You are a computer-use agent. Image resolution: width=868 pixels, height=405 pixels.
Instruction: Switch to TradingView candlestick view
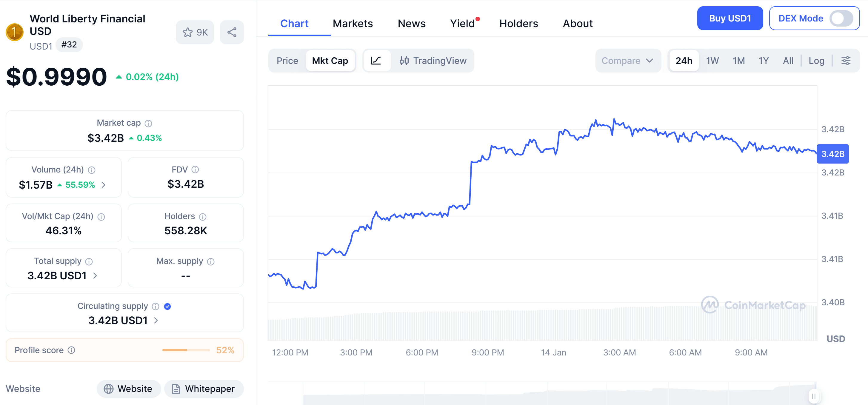coord(433,61)
